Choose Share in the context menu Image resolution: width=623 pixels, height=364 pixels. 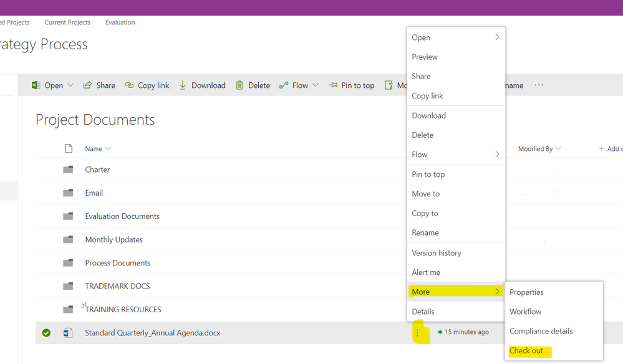(421, 76)
